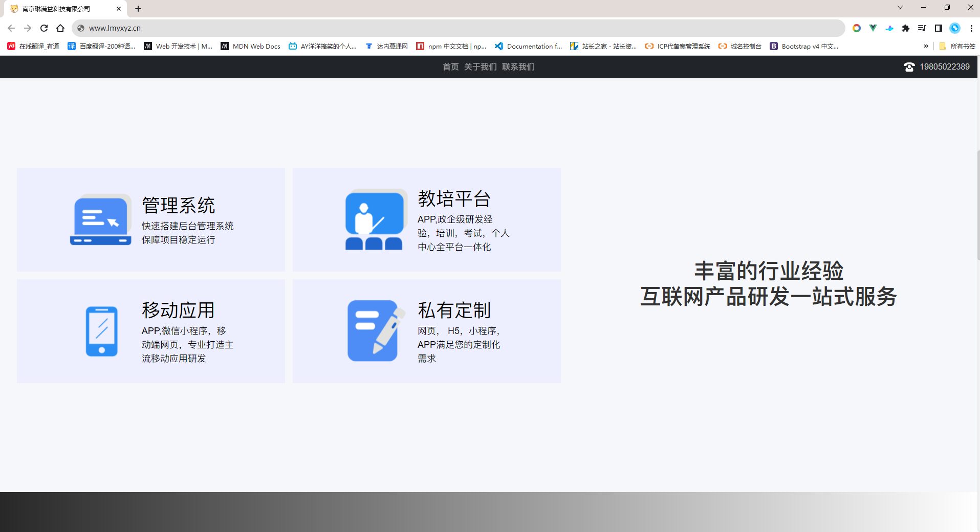This screenshot has height=532, width=980.
Task: Click the 移动应用 phone icon
Action: pyautogui.click(x=101, y=331)
